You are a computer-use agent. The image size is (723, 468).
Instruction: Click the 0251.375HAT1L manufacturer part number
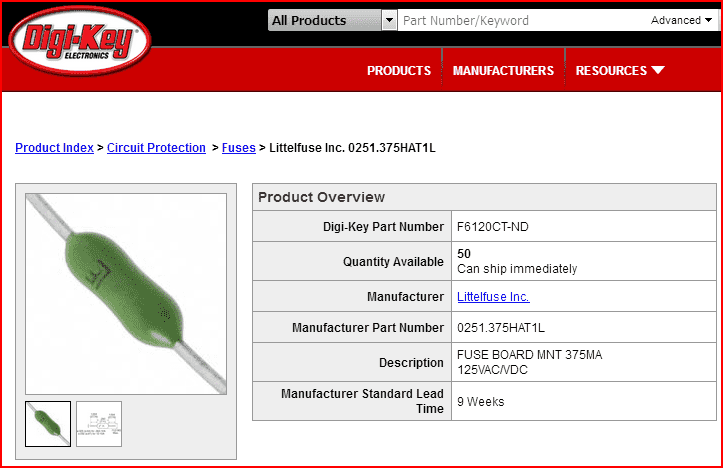[501, 328]
